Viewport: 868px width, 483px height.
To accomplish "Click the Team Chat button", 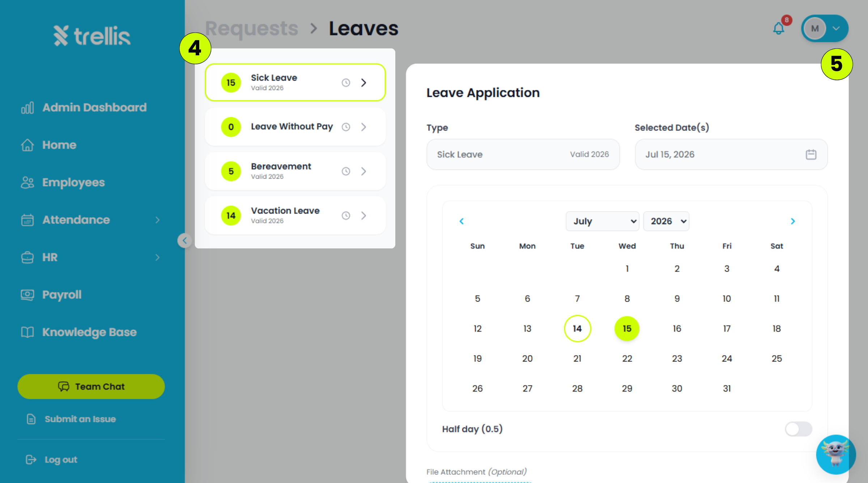I will [91, 386].
